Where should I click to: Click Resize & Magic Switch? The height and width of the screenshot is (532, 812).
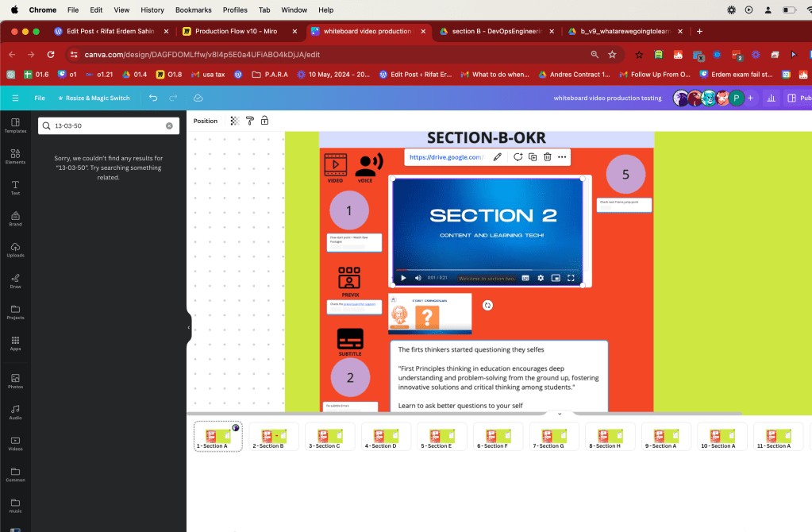(94, 98)
